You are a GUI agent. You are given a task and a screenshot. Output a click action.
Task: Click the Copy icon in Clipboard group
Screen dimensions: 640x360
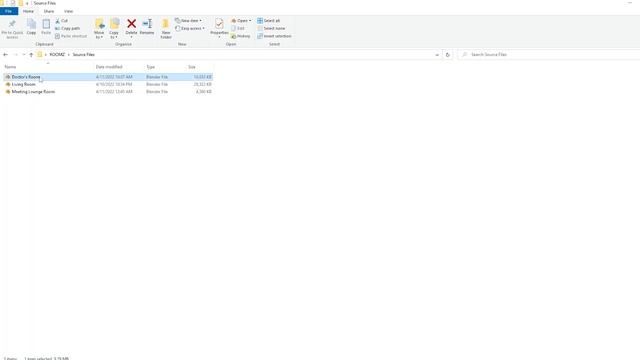pyautogui.click(x=31, y=24)
